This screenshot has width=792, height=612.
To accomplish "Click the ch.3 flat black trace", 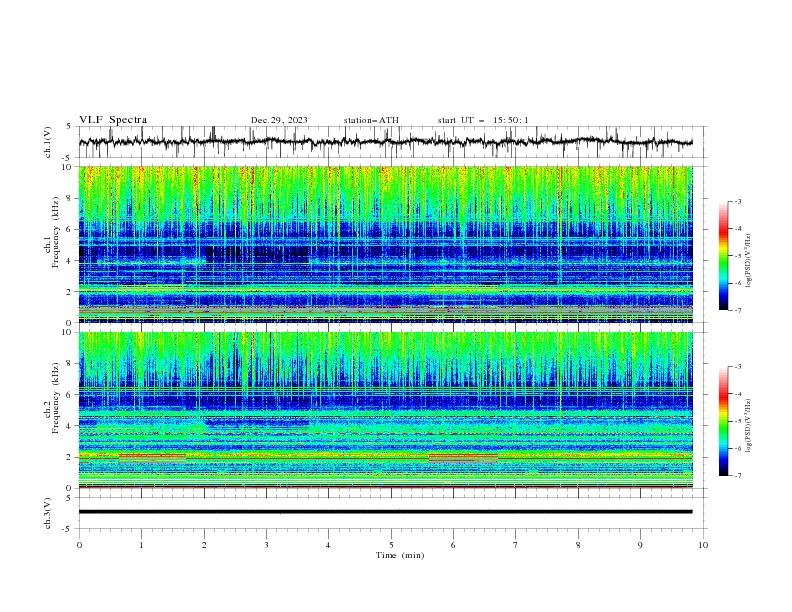I will coord(385,512).
